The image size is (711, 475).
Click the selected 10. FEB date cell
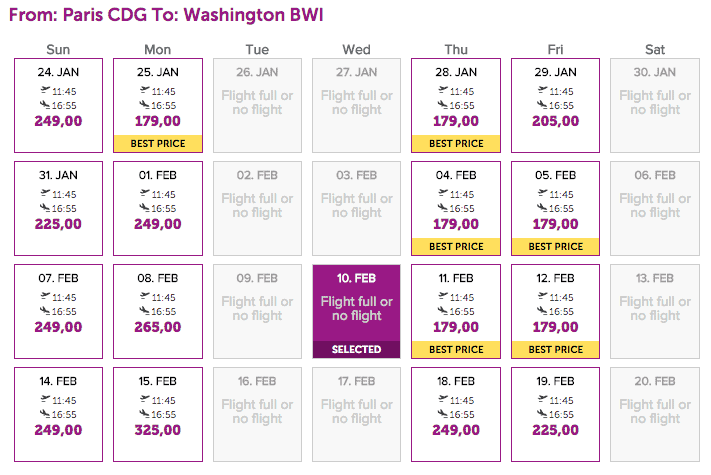click(x=356, y=311)
